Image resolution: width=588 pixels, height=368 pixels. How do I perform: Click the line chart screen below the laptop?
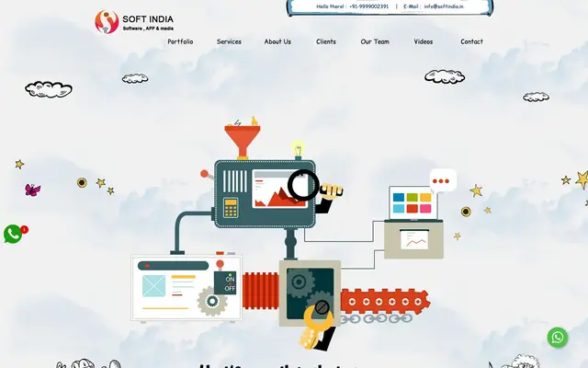click(x=413, y=240)
